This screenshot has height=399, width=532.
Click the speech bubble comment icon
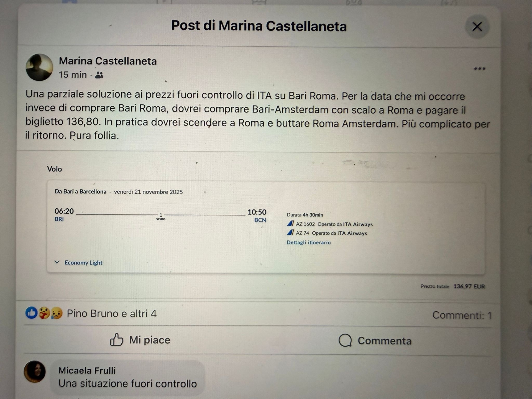345,340
